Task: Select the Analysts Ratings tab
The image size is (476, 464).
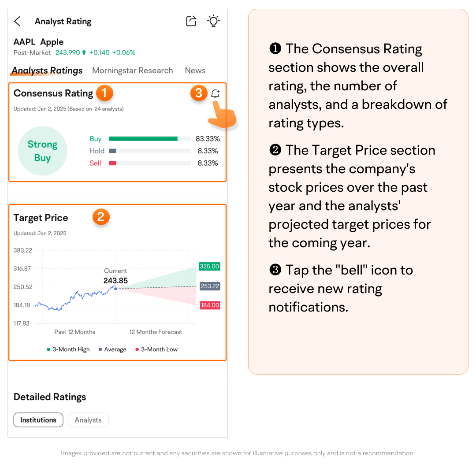Action: [47, 71]
